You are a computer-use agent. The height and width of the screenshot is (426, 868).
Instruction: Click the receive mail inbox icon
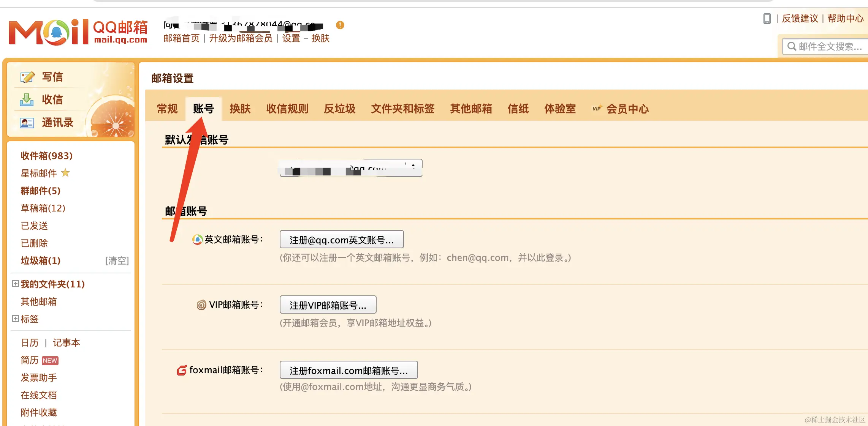pyautogui.click(x=27, y=100)
